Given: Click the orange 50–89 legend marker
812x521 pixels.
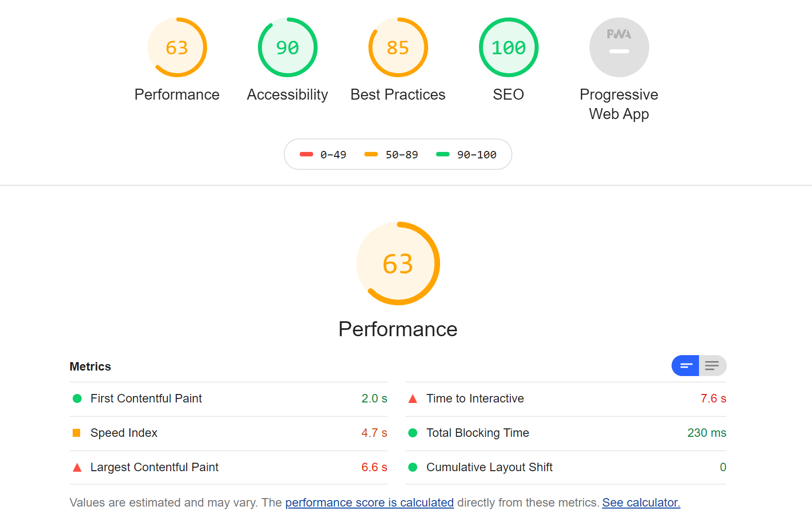Looking at the screenshot, I should click(371, 154).
